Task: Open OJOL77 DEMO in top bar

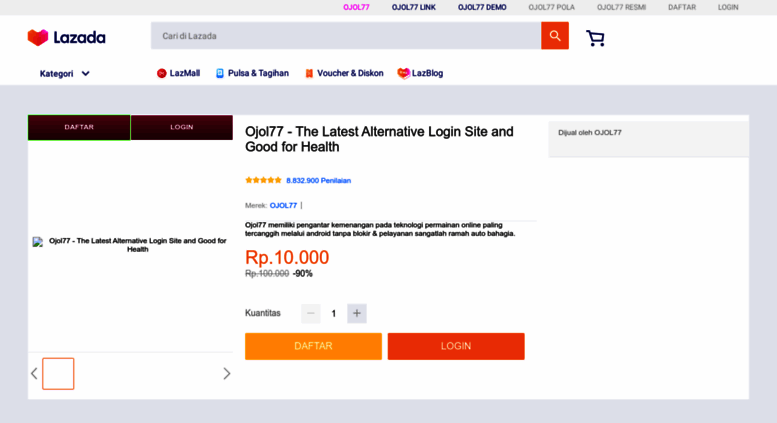Action: 482,7
